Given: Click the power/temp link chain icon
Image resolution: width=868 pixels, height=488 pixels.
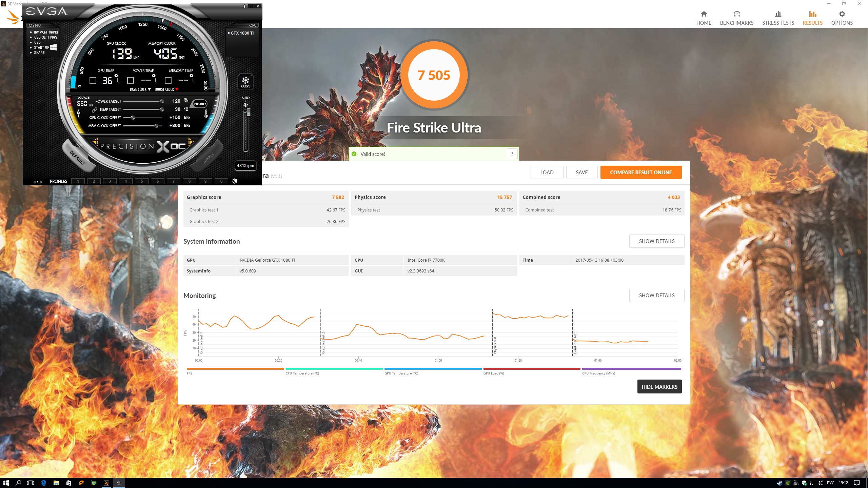Looking at the screenshot, I should 95,109.
